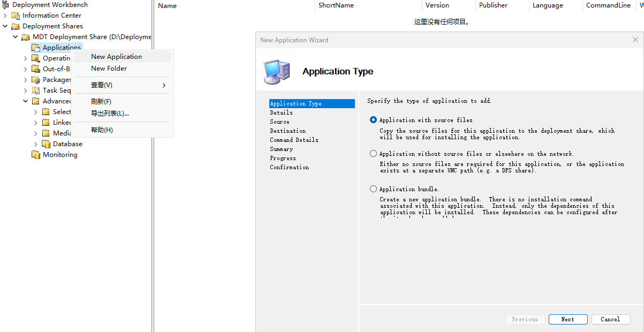Screen dimensions: 644x332
Task: Click the Database folder icon
Action: [x=46, y=144]
